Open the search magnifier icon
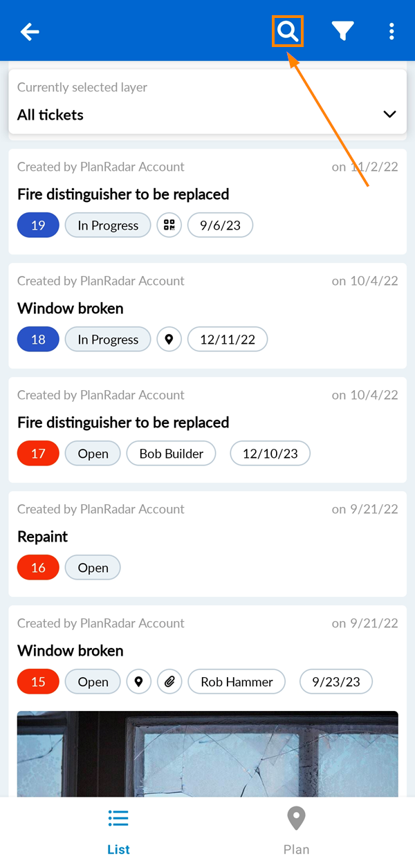 click(x=288, y=31)
